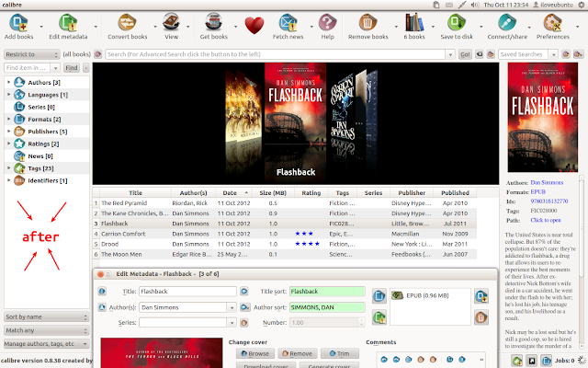Sort by the Title column header
This screenshot has width=588, height=368.
click(x=135, y=192)
